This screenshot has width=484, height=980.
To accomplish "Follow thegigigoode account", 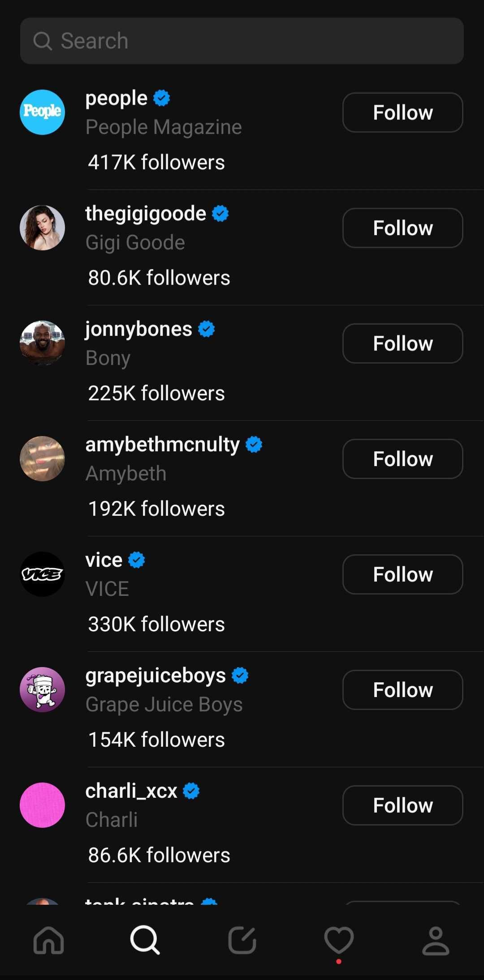I will point(402,228).
